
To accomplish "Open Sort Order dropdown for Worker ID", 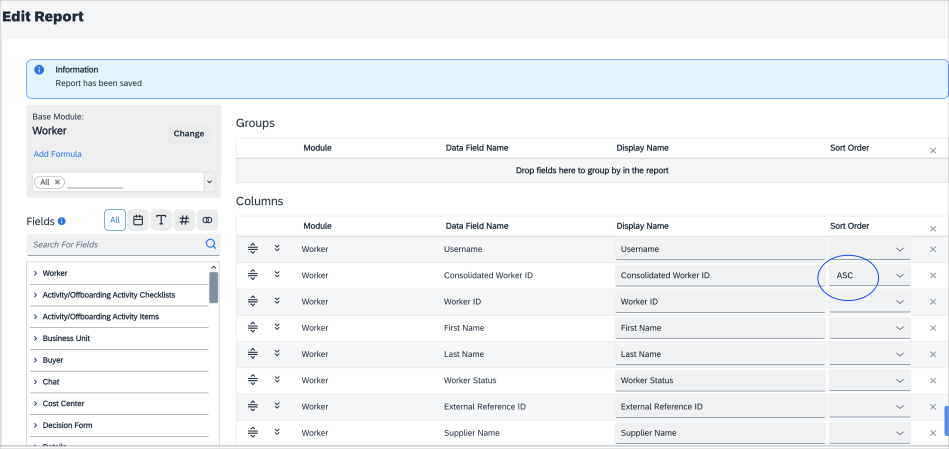I will click(x=870, y=301).
